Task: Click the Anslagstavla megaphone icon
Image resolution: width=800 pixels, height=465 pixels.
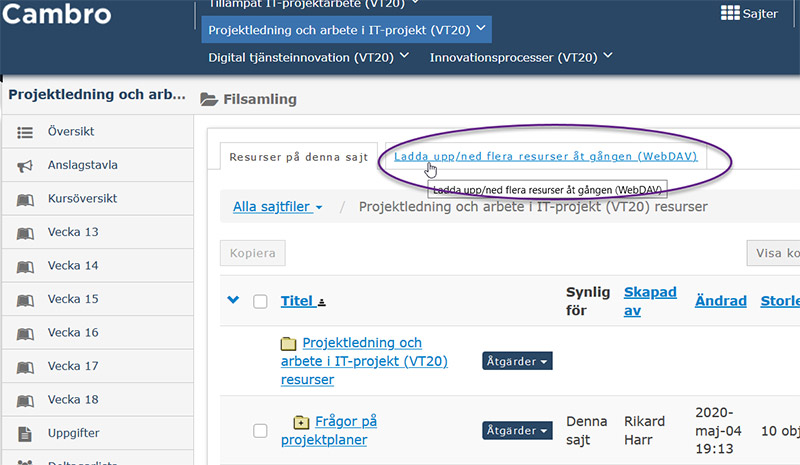Action: [x=25, y=166]
